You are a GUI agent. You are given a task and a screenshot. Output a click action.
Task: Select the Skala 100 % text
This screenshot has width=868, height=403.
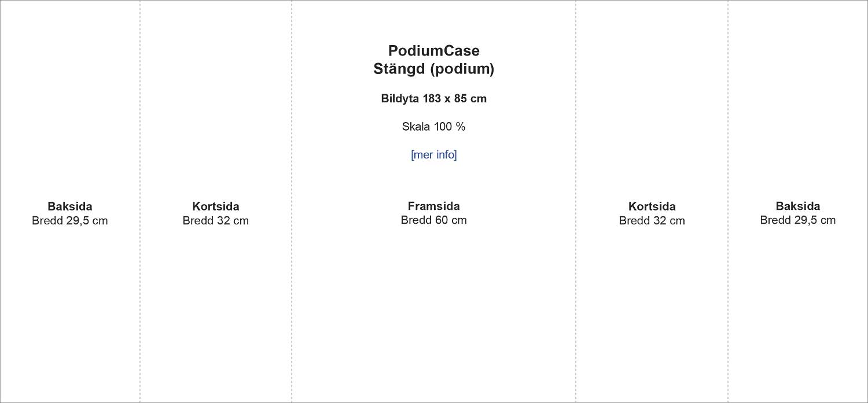[433, 127]
